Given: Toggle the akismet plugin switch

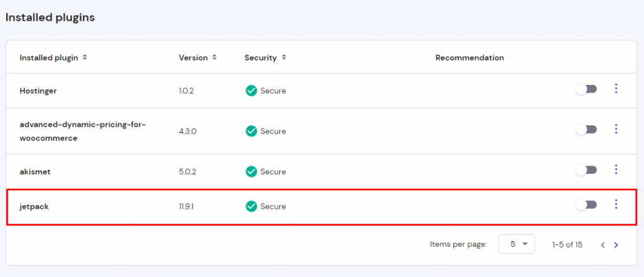Looking at the screenshot, I should point(586,170).
